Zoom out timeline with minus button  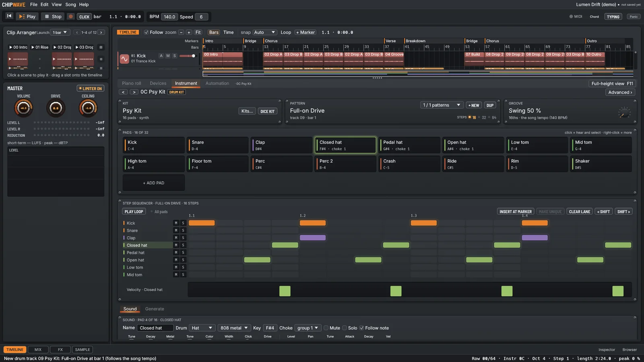click(181, 33)
